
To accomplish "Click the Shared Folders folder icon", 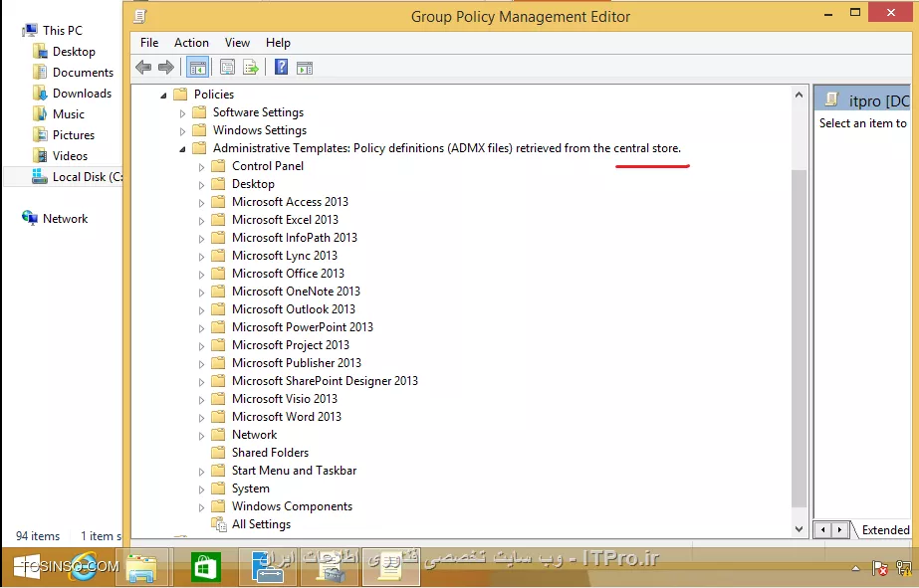I will point(218,452).
